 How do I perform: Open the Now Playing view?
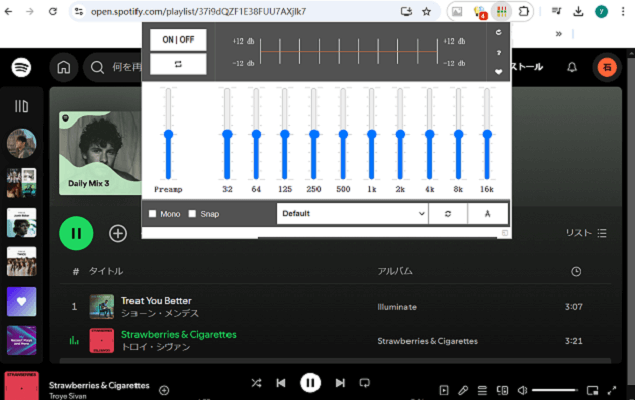tap(444, 390)
